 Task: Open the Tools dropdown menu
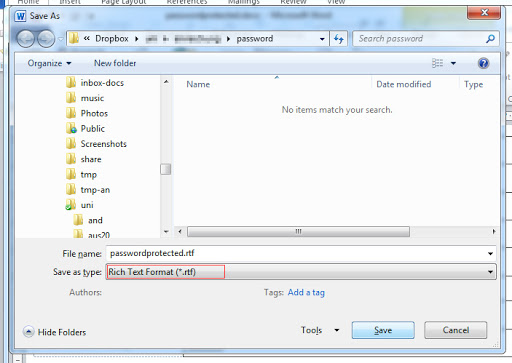[x=320, y=330]
